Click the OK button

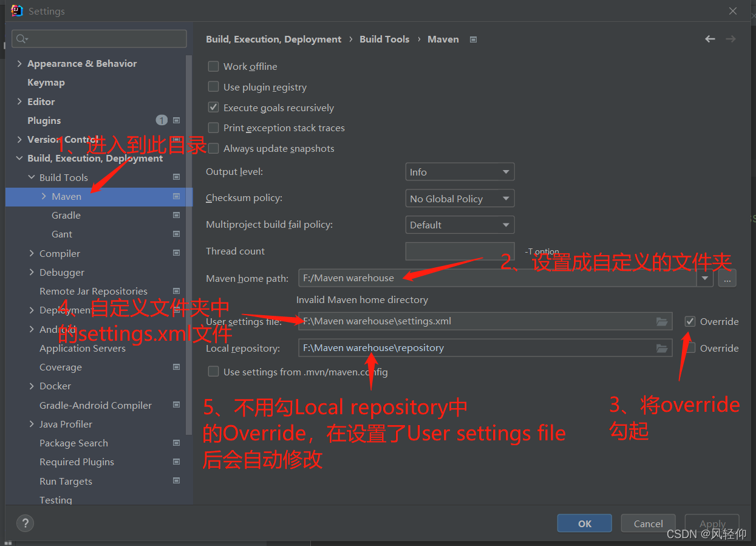[x=584, y=524]
